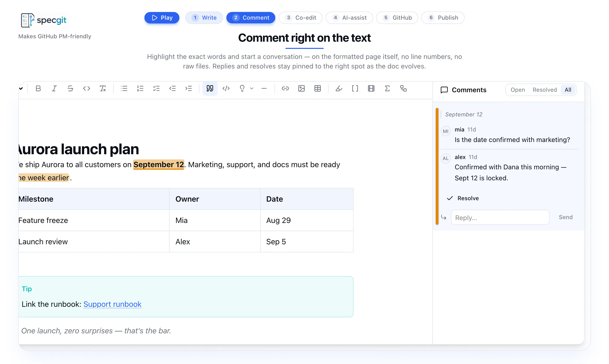This screenshot has width=609, height=364.
Task: Select the highlighter tool
Action: coord(339,89)
